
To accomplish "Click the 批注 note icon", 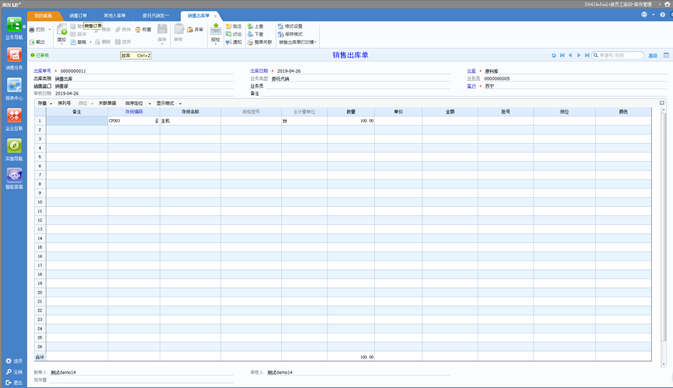I will (229, 26).
